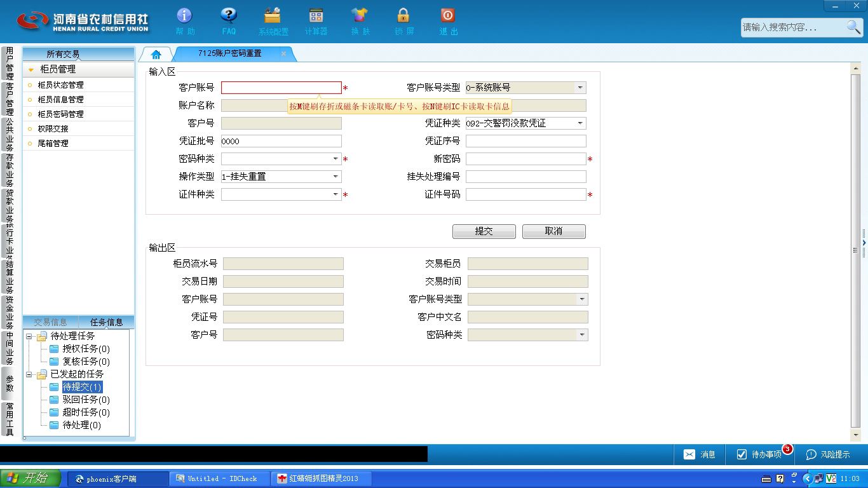Close the 7125账户密码重置 tab
Viewport: 868px width, 488px height.
(283, 54)
